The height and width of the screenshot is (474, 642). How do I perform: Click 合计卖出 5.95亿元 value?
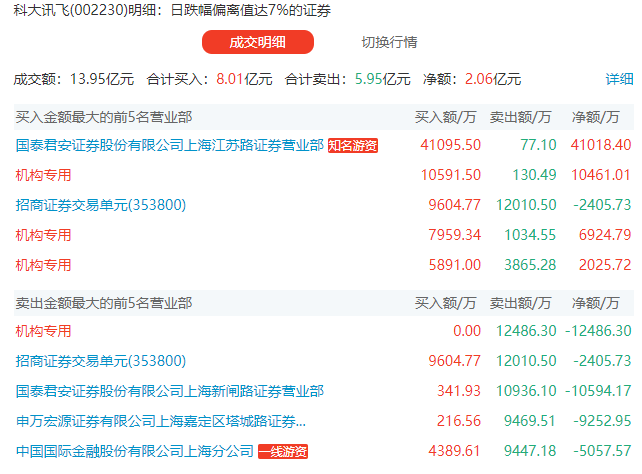click(x=382, y=79)
